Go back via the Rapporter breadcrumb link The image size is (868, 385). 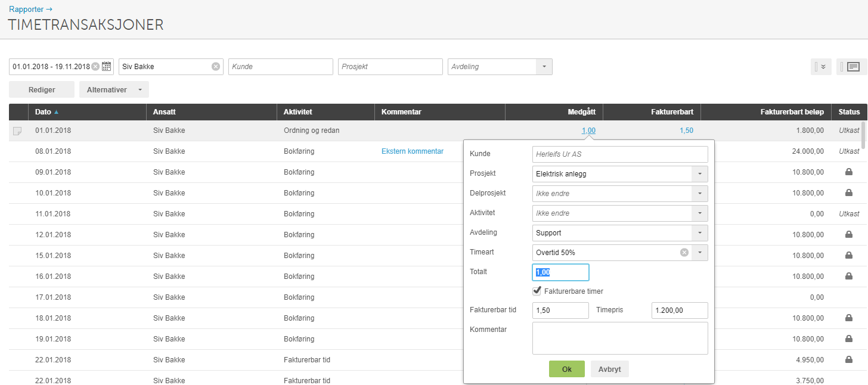coord(30,9)
